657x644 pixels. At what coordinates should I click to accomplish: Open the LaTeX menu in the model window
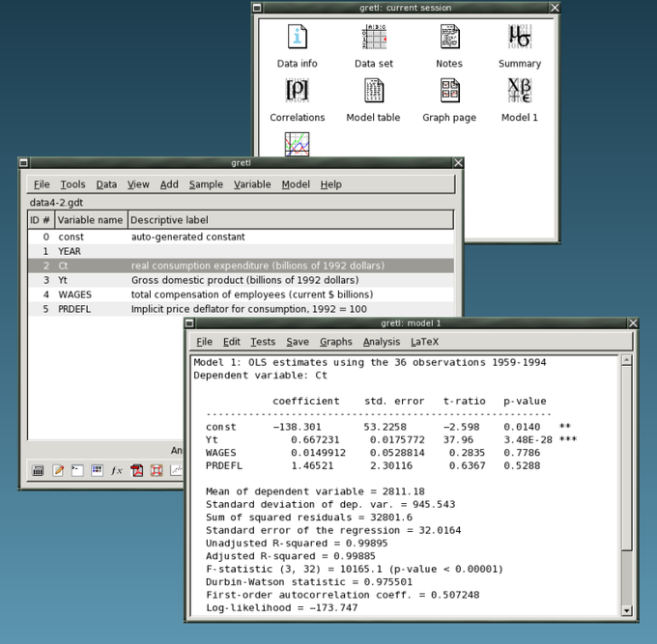coord(424,342)
